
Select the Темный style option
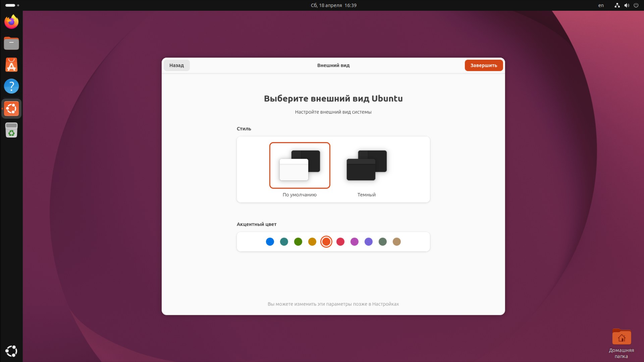[366, 165]
